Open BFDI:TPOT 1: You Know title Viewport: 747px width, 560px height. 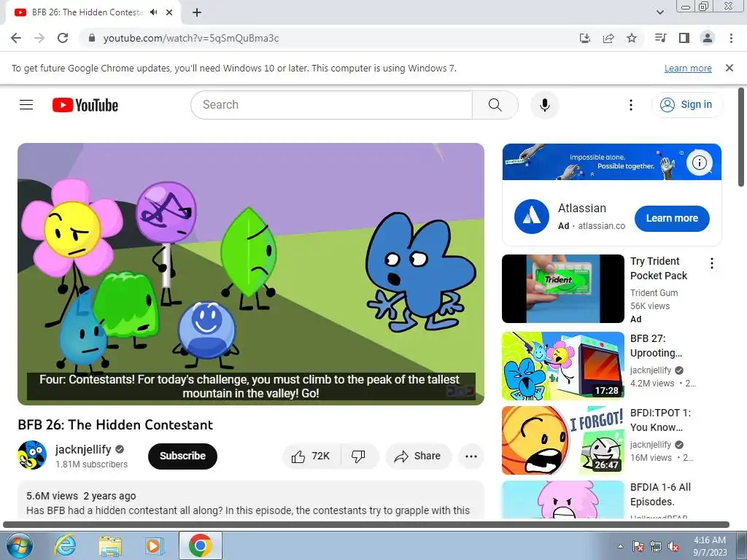[660, 420]
